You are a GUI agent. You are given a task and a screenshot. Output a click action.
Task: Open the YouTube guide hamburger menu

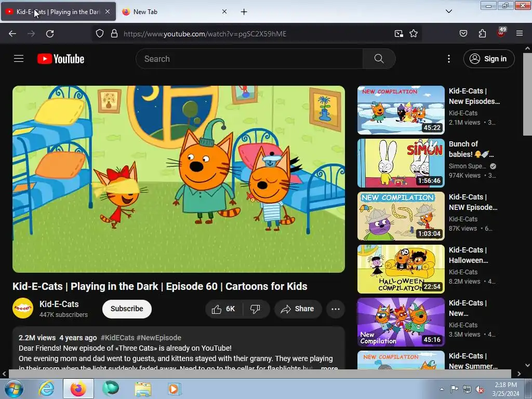point(19,59)
